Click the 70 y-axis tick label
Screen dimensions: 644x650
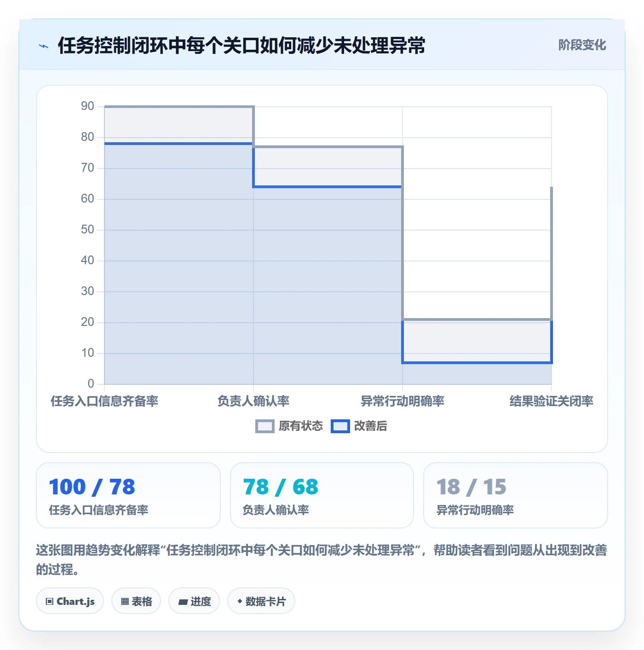coord(87,168)
